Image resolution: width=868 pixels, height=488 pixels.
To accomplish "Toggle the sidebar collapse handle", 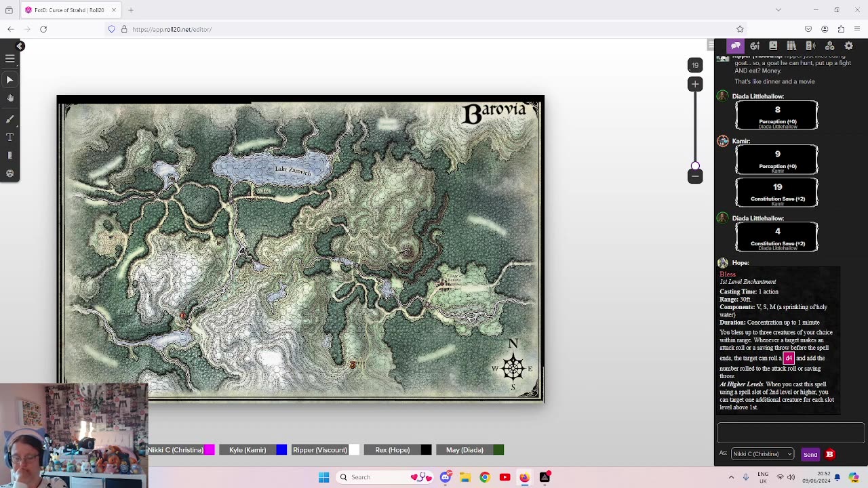I will (710, 45).
